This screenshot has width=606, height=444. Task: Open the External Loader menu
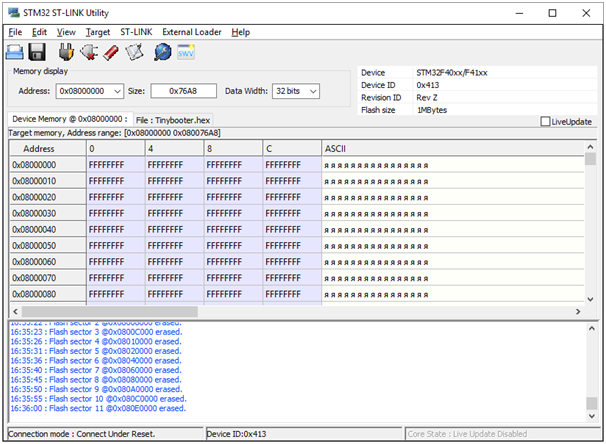point(192,32)
